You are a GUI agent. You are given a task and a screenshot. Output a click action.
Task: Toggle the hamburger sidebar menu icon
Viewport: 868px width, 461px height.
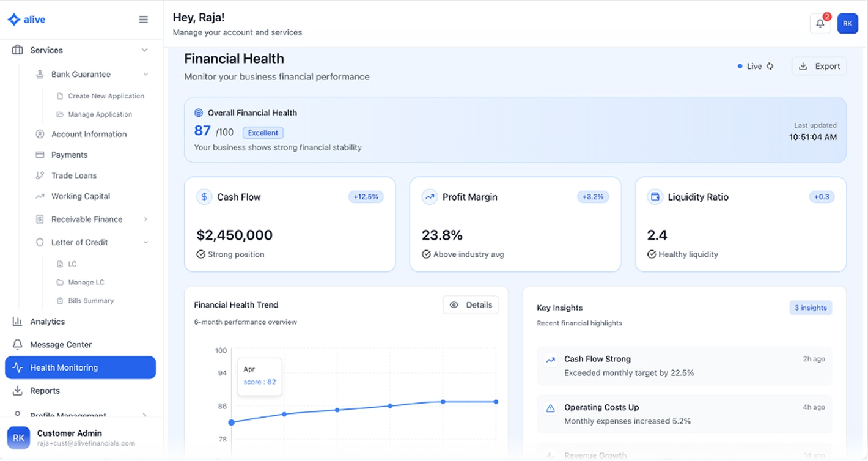pos(144,20)
